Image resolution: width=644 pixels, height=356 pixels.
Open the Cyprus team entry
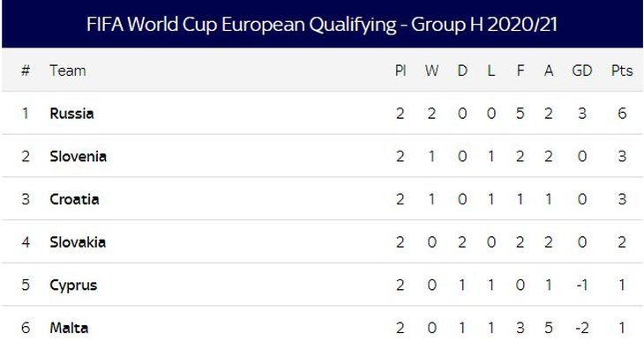point(73,285)
